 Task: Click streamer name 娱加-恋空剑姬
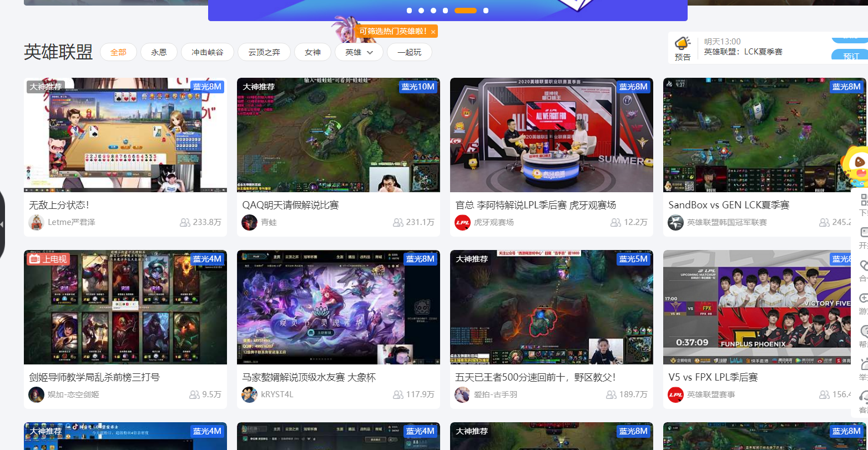pyautogui.click(x=74, y=394)
